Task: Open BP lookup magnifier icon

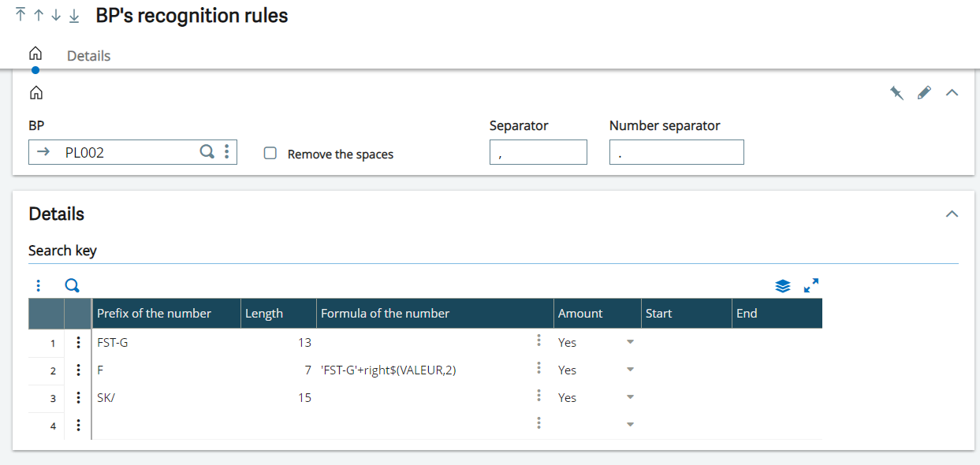Action: 207,152
